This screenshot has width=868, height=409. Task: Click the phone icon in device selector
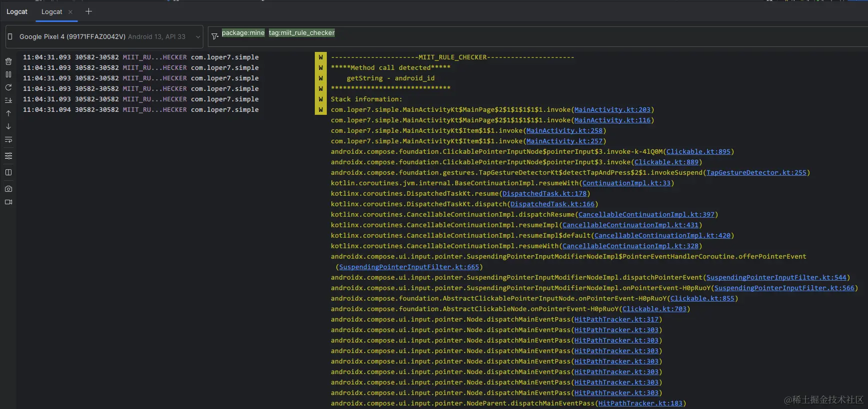10,36
